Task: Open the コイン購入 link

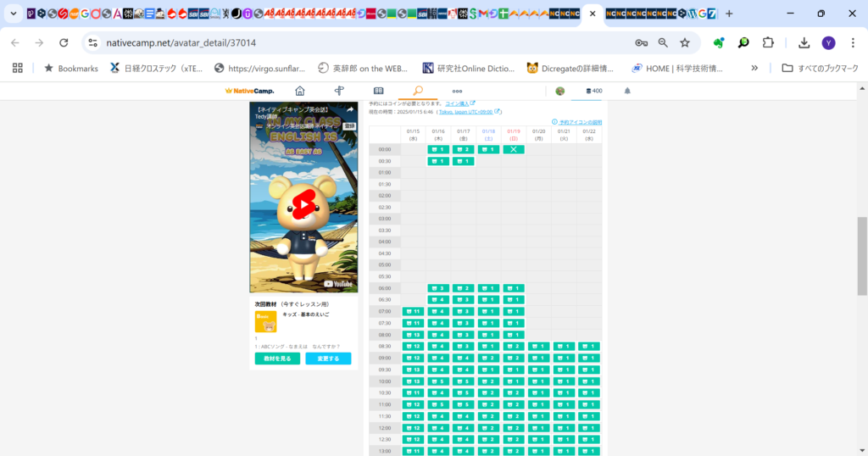Action: (459, 103)
